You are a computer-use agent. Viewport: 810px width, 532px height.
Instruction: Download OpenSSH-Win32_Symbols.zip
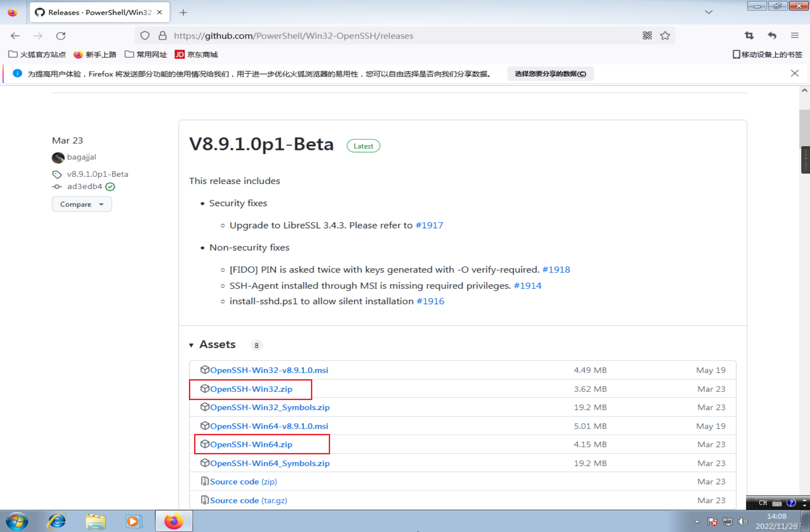[270, 407]
